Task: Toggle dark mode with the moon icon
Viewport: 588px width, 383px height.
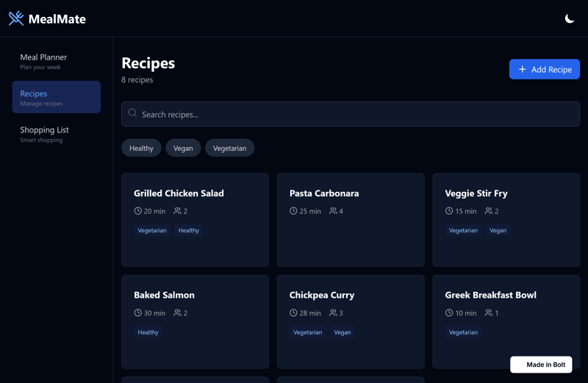Action: click(x=569, y=18)
